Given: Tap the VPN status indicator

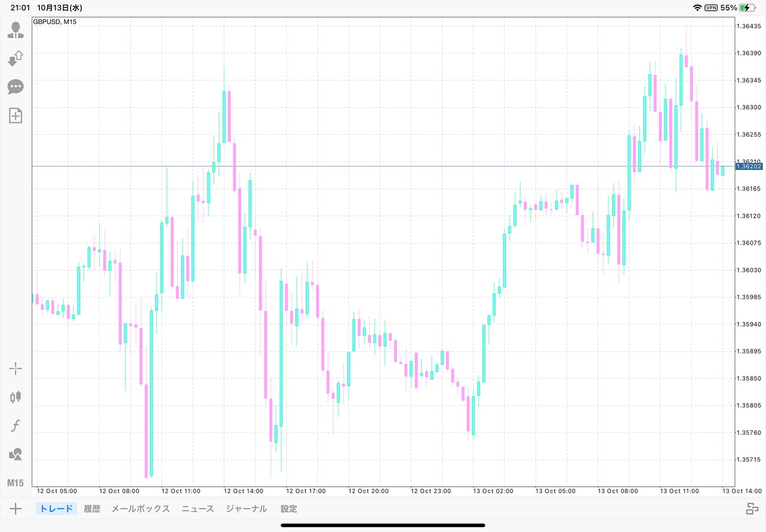Looking at the screenshot, I should click(x=711, y=8).
